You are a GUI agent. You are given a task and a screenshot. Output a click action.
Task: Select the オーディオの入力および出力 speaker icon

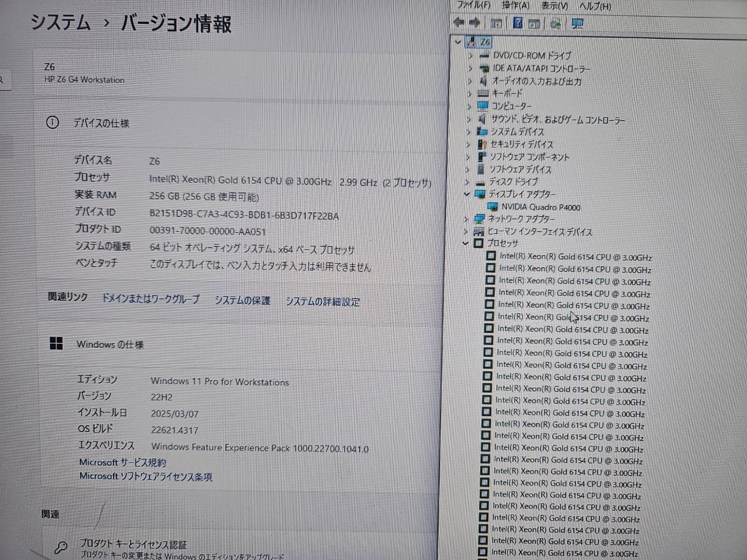click(x=483, y=81)
